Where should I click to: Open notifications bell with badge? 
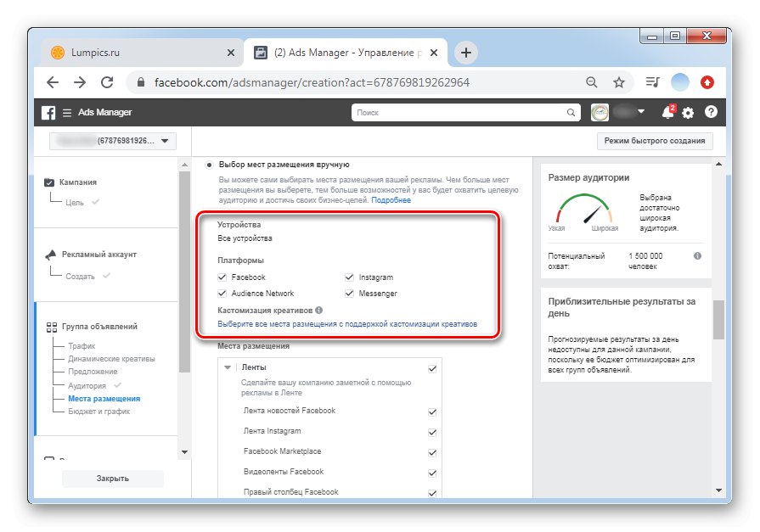click(x=668, y=112)
